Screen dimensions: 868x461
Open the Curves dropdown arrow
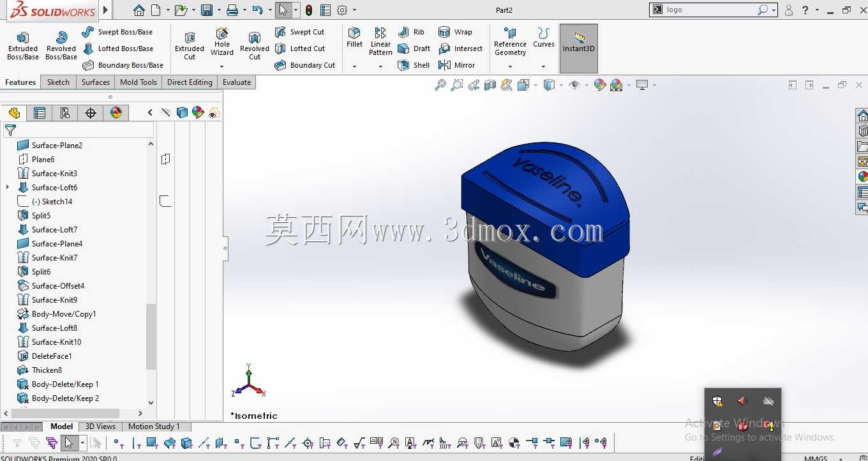(544, 66)
